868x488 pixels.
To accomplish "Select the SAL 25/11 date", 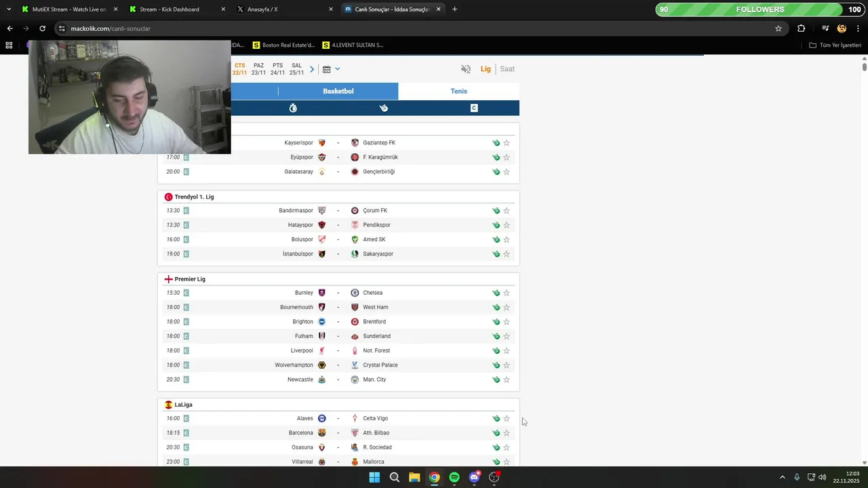I will [296, 69].
